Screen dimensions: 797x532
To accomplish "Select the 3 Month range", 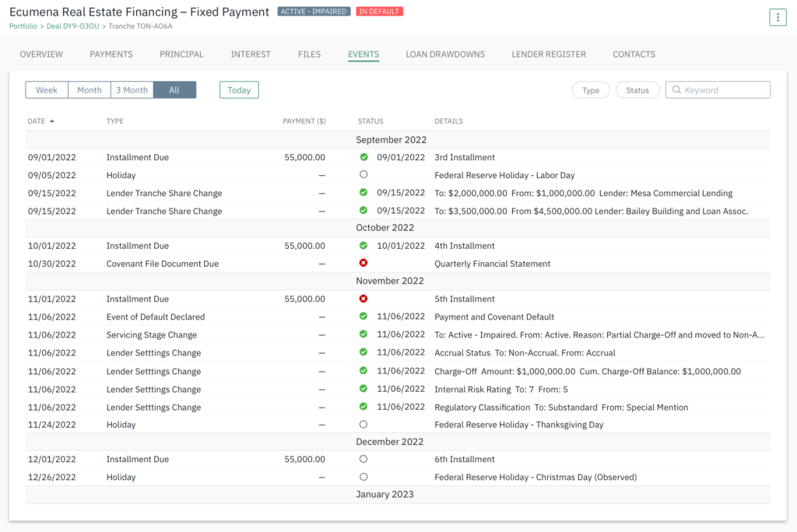I will [132, 90].
